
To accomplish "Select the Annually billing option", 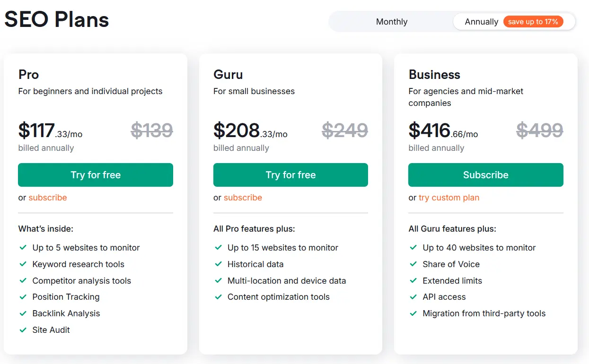I will click(x=481, y=22).
